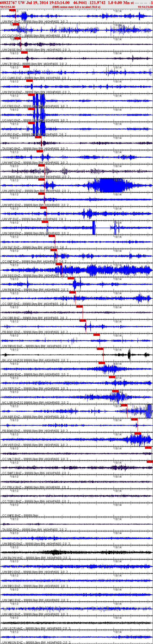Click the red pick flag on UW SOS trace
This screenshot has height=644, width=153.
(59, 264)
